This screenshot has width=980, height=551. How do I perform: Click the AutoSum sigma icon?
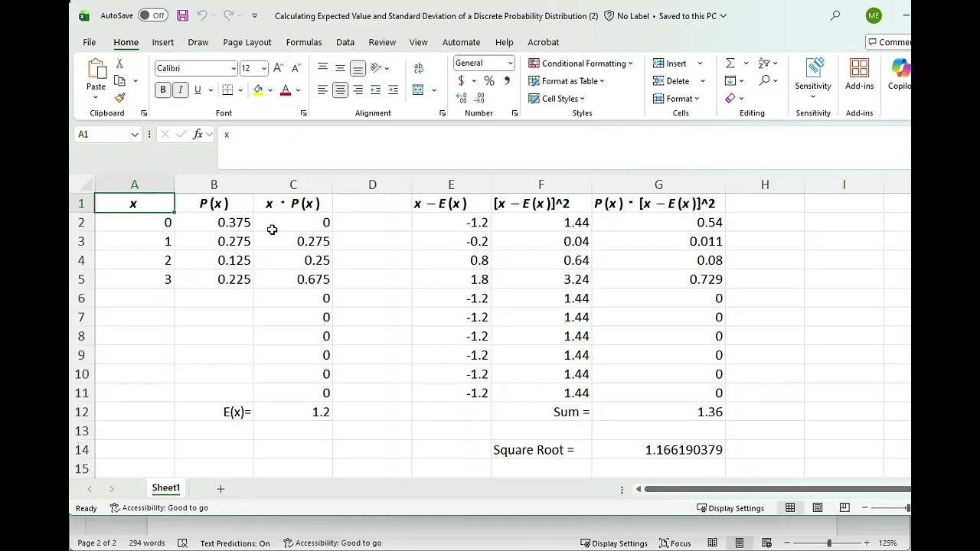[x=730, y=64]
